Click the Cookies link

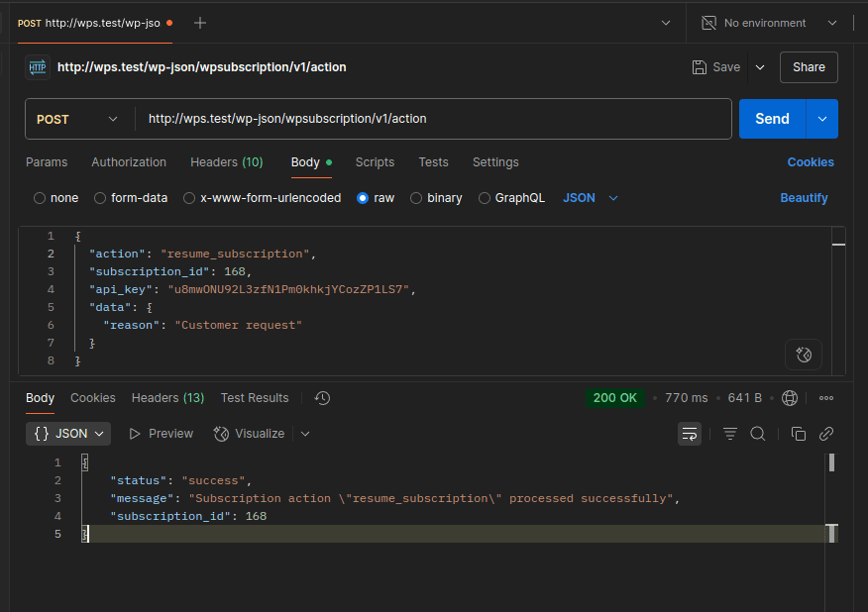[811, 162]
